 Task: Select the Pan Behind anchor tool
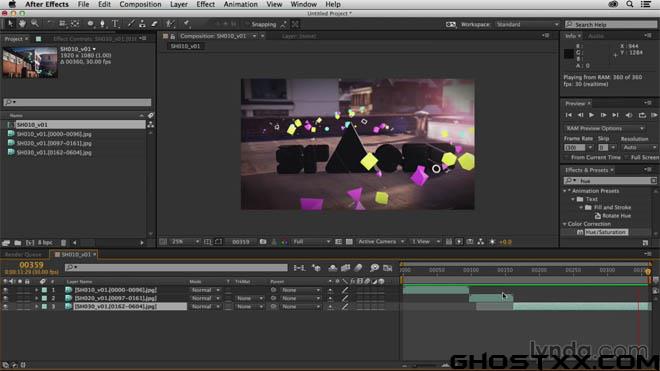[x=75, y=24]
